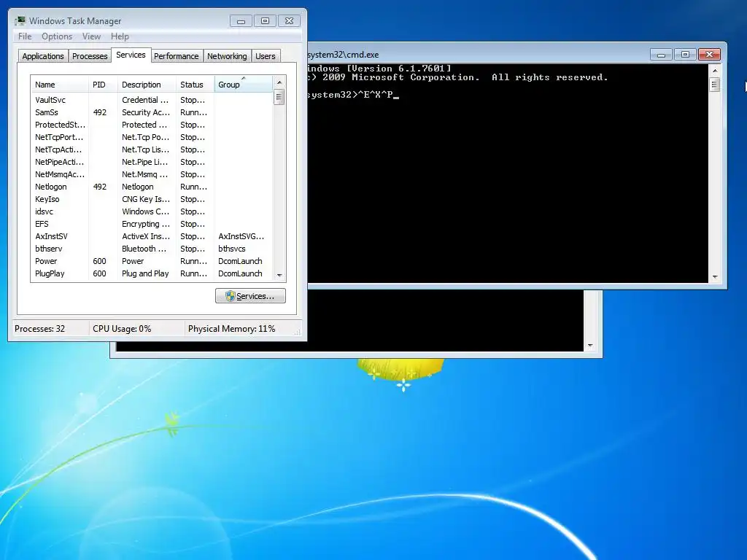The height and width of the screenshot is (560, 747).
Task: Minimize the cmd.exe window
Action: point(661,54)
